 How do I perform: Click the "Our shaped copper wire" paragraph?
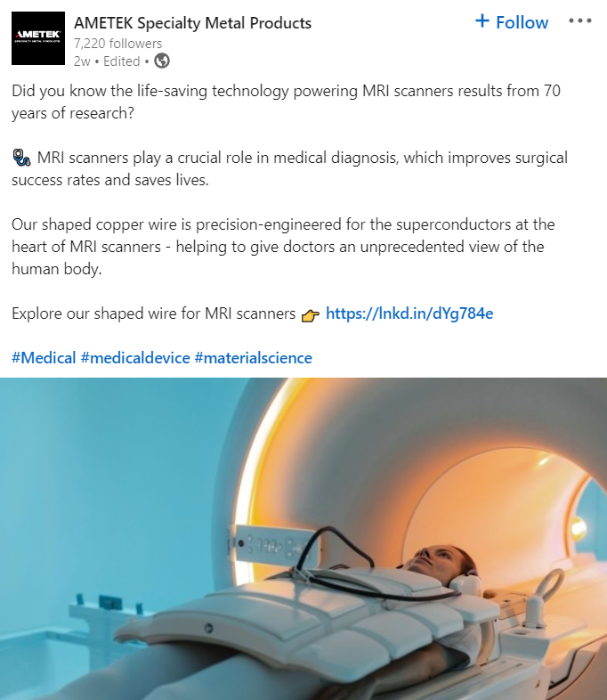point(283,247)
